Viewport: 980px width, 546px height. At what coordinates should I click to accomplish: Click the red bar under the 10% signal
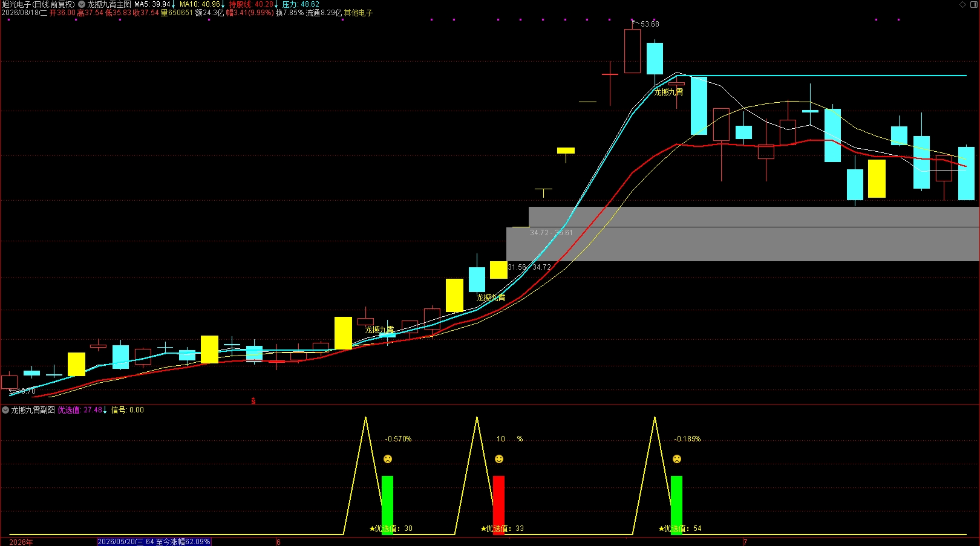(498, 505)
